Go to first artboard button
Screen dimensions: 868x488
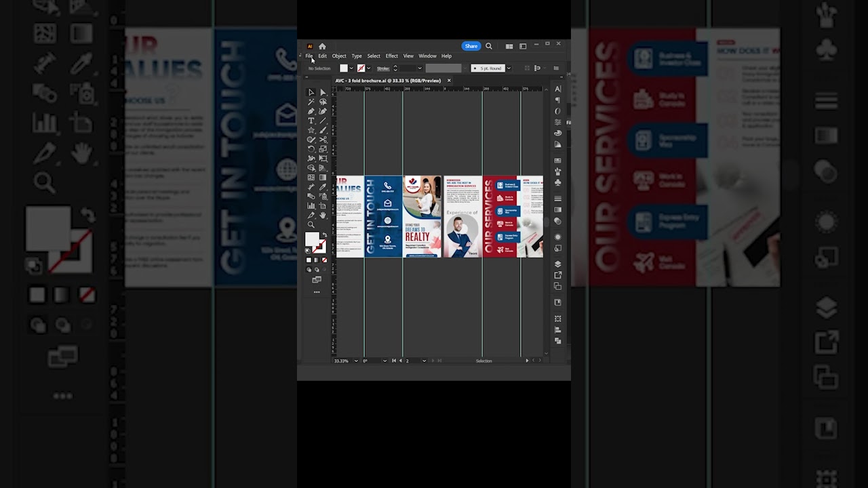[x=394, y=361]
